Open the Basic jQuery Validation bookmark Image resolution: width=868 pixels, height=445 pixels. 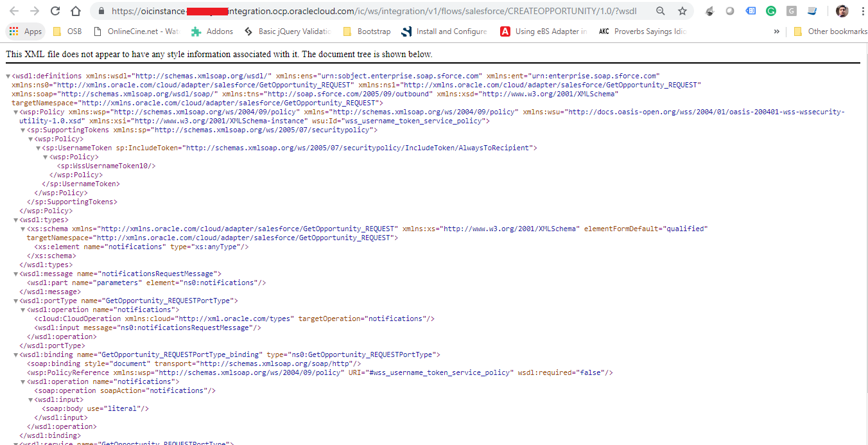(x=287, y=31)
